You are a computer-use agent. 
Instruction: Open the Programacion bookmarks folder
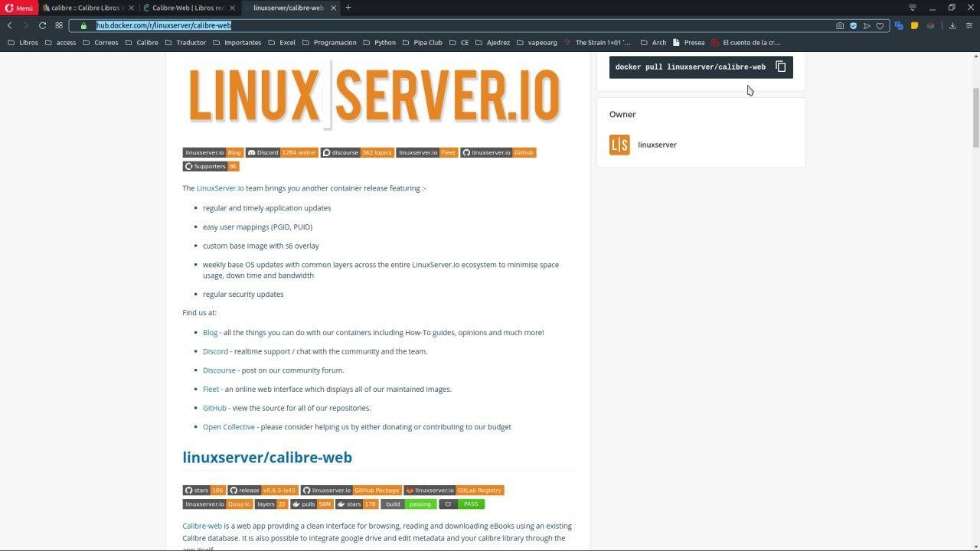[x=329, y=43]
